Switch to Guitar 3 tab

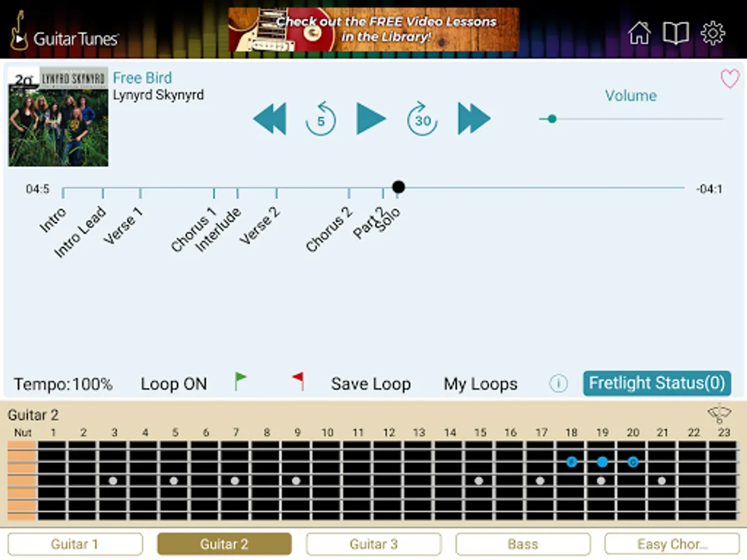(374, 544)
